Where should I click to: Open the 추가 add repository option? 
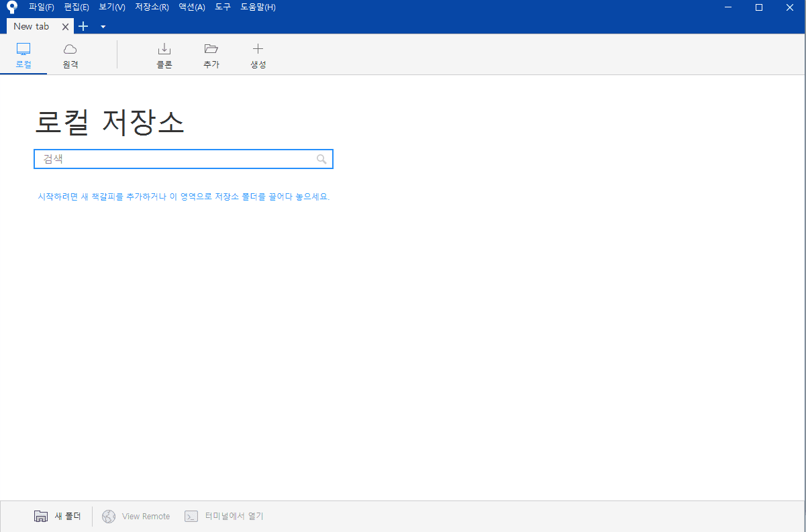pos(211,56)
